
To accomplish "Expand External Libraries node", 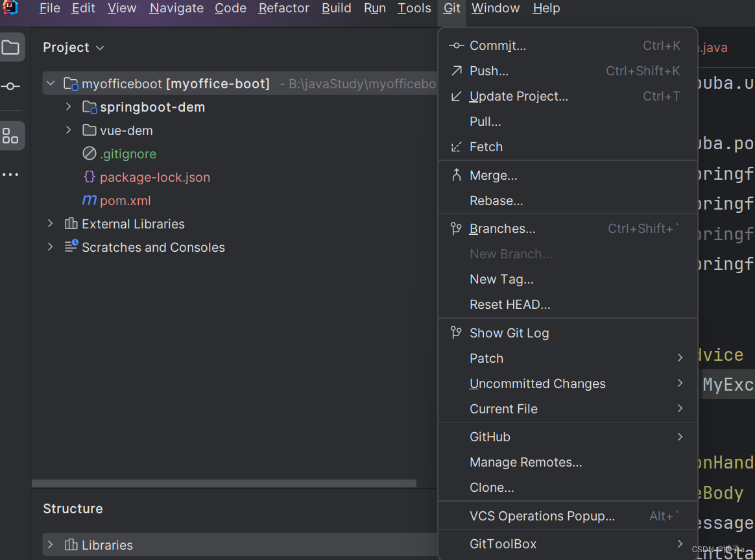I will [50, 223].
